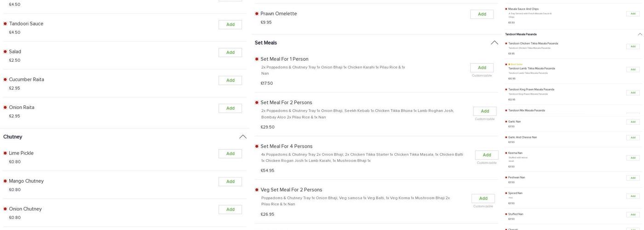Click the red dot icon beside Mango Chutney
This screenshot has width=644, height=230.
tap(5, 181)
